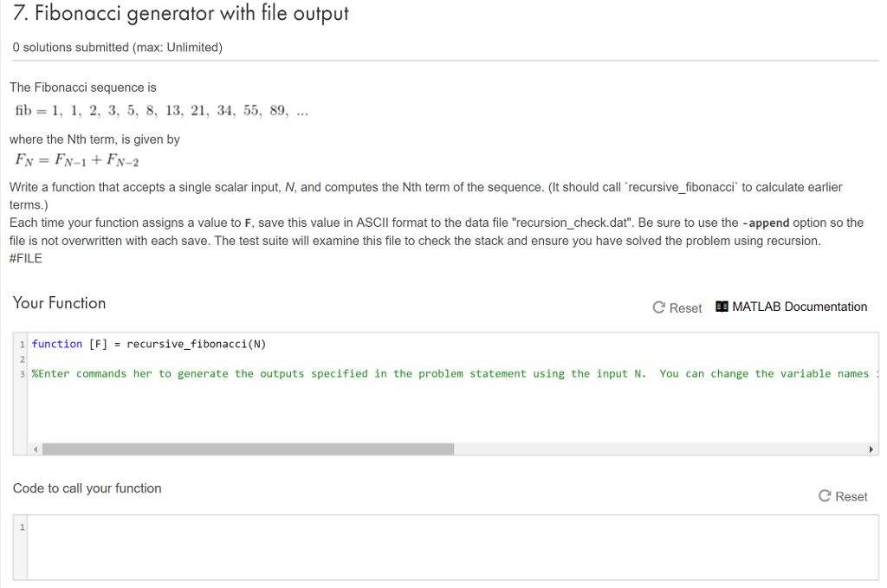Click the Reset icon for Your Function
The height and width of the screenshot is (588, 887).
[x=658, y=307]
